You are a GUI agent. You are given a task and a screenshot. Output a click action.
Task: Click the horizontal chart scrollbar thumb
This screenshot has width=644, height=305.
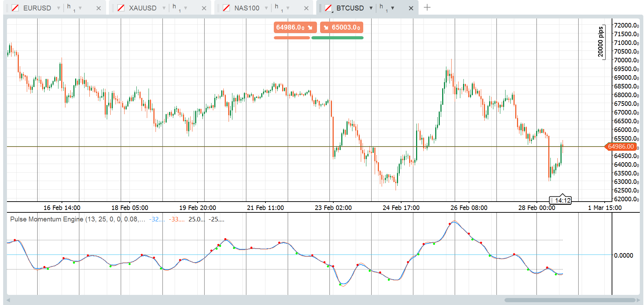[x=570, y=300]
